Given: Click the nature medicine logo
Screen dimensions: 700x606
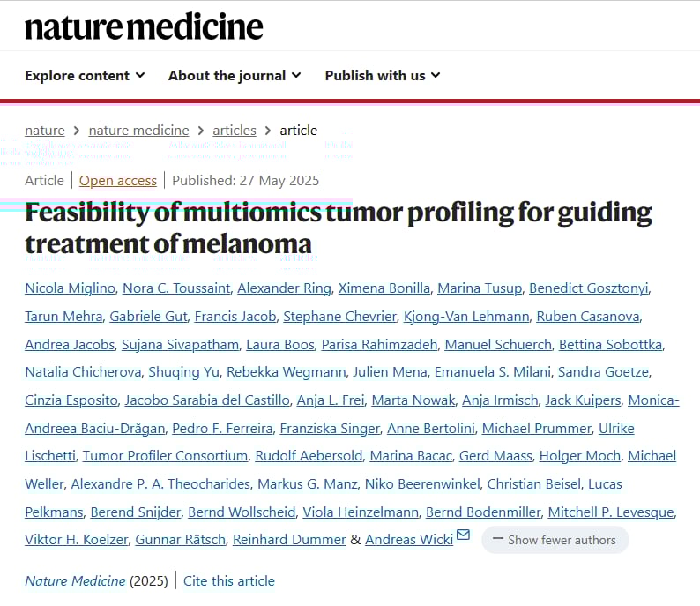Looking at the screenshot, I should coord(144,27).
